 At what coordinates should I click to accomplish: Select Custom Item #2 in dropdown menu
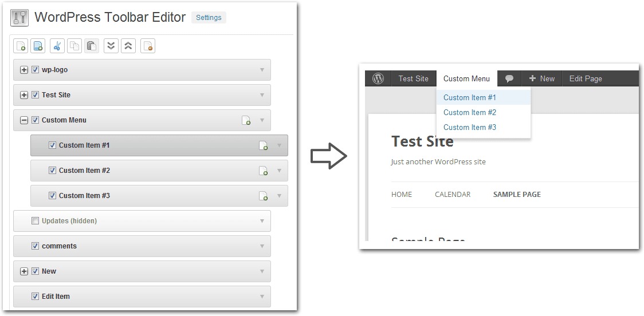(x=470, y=112)
